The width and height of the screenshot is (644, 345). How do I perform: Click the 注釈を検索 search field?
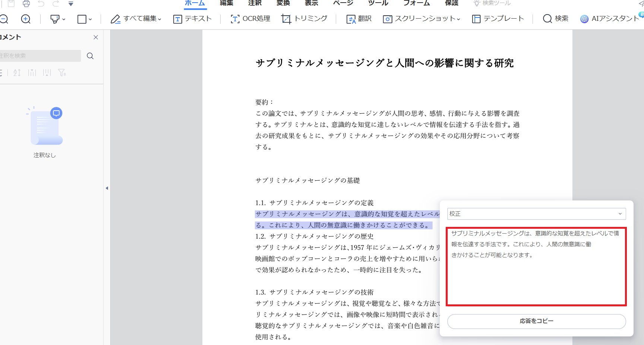(40, 56)
